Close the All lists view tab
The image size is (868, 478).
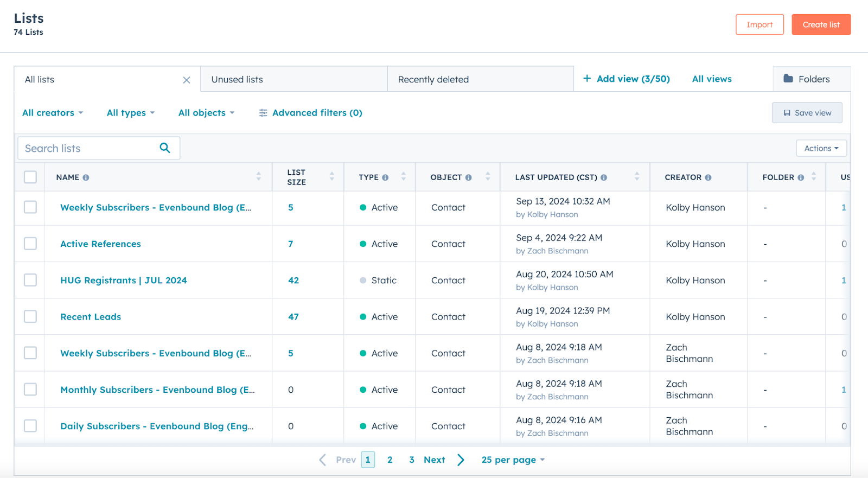187,80
